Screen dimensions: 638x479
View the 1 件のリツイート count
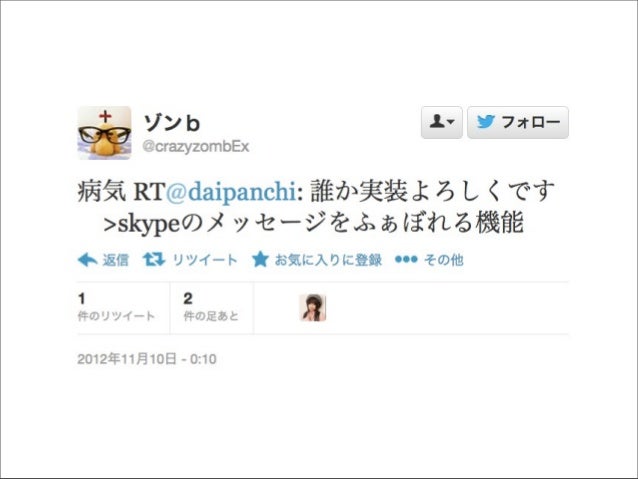pos(116,307)
